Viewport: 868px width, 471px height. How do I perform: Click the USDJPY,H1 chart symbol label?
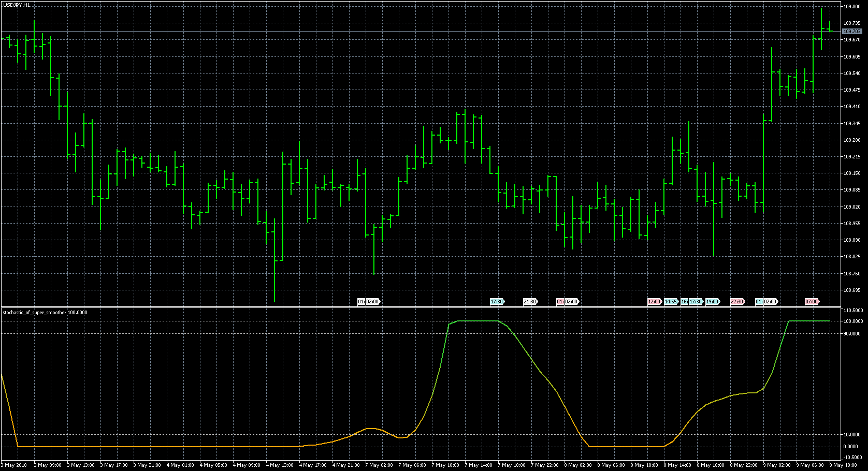point(17,5)
